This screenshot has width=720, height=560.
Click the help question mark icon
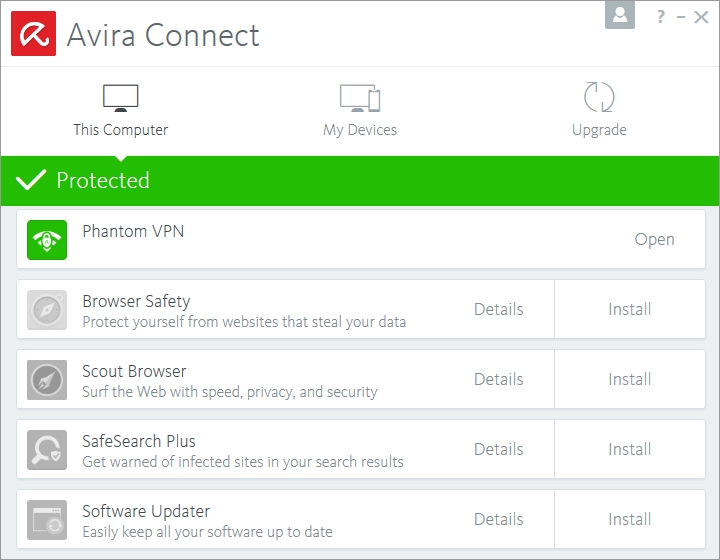pyautogui.click(x=661, y=16)
